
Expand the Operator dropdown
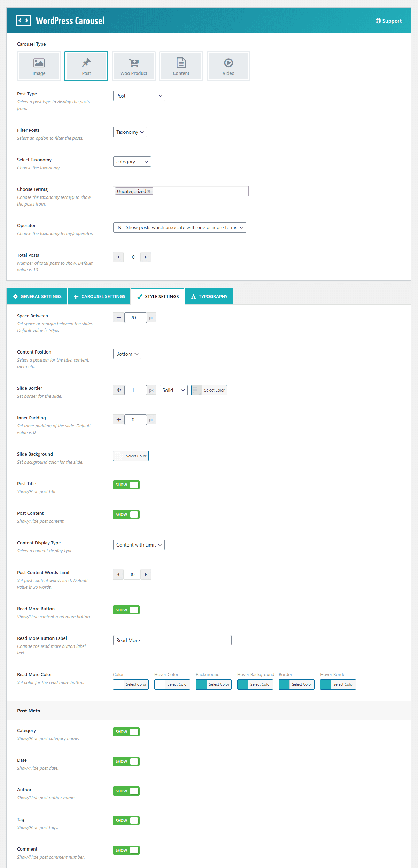180,227
